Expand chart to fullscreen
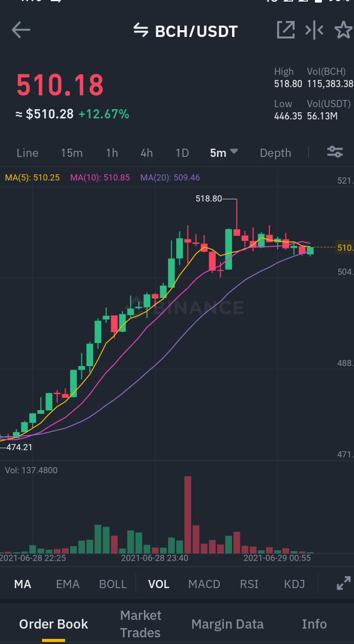 pos(343,583)
